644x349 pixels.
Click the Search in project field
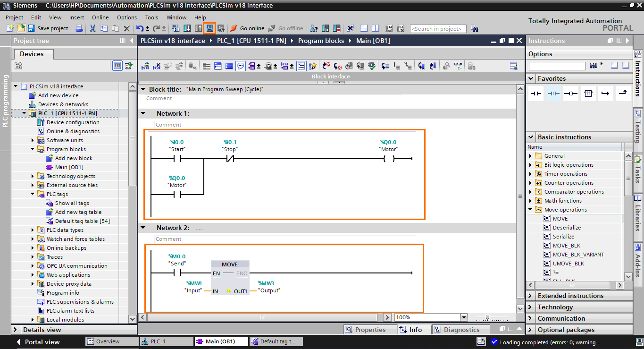tap(438, 29)
